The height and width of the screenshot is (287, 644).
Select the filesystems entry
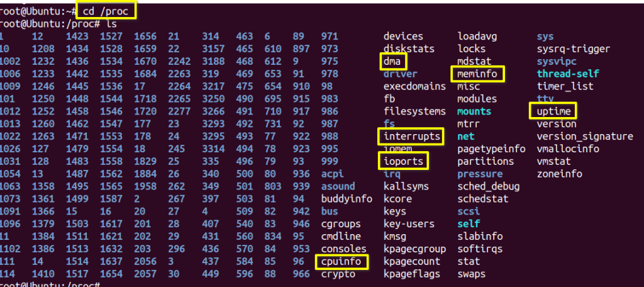pyautogui.click(x=412, y=111)
